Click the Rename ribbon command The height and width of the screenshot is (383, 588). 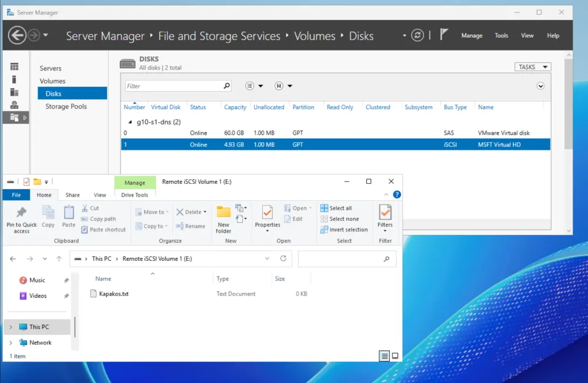tap(191, 226)
